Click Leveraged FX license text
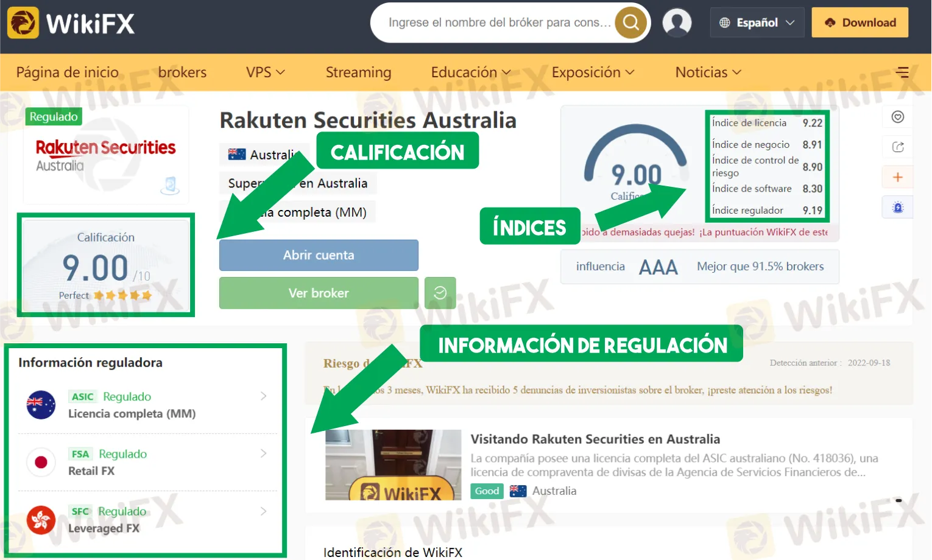The image size is (932, 560). pos(104,528)
